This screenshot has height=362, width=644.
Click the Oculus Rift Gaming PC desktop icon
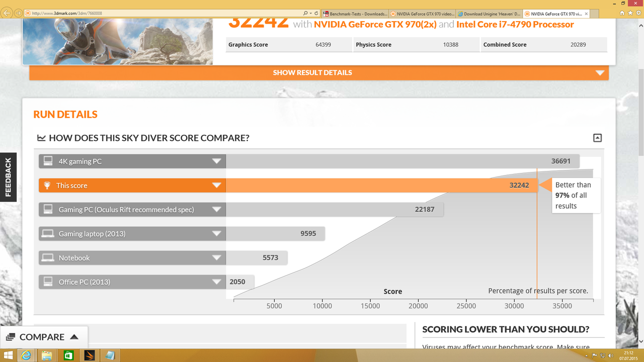tap(48, 210)
